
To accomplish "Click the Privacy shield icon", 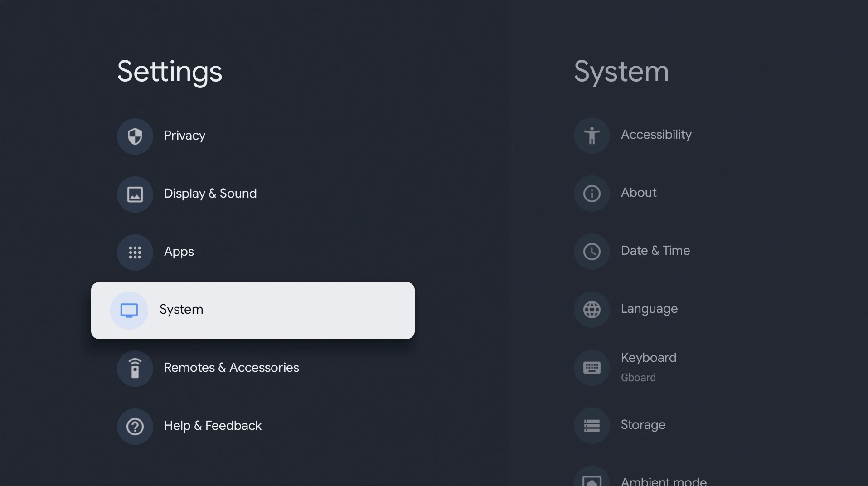I will pos(135,136).
